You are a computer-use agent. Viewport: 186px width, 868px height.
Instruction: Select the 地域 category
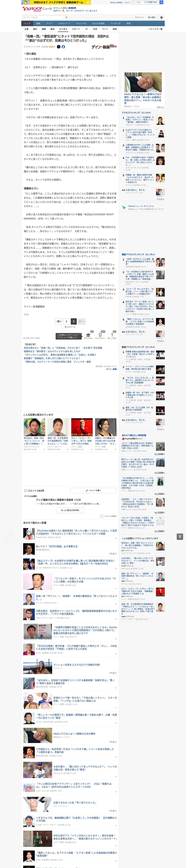(x=115, y=29)
